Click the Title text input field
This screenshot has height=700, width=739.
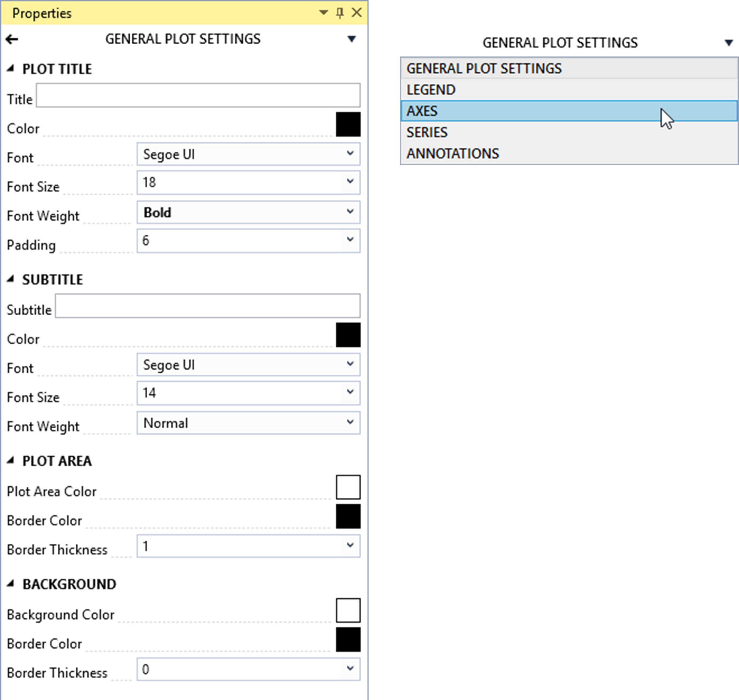(x=198, y=95)
